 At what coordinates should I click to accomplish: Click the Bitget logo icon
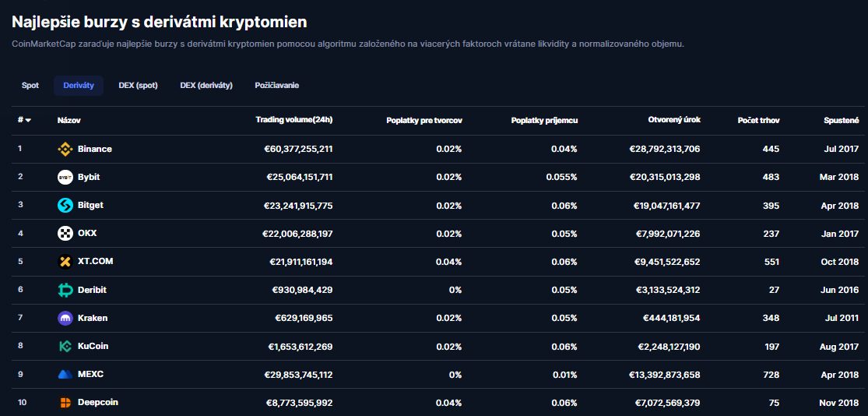coord(65,205)
